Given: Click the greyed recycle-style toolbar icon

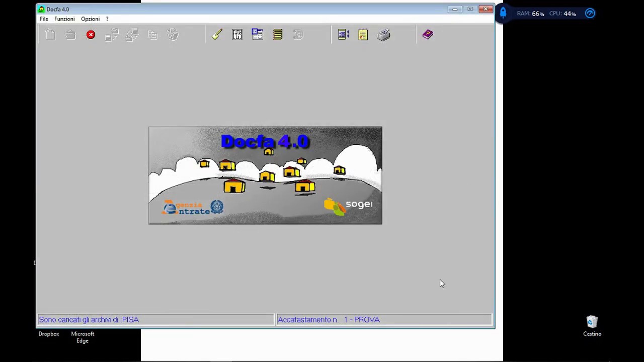Looking at the screenshot, I should point(173,35).
